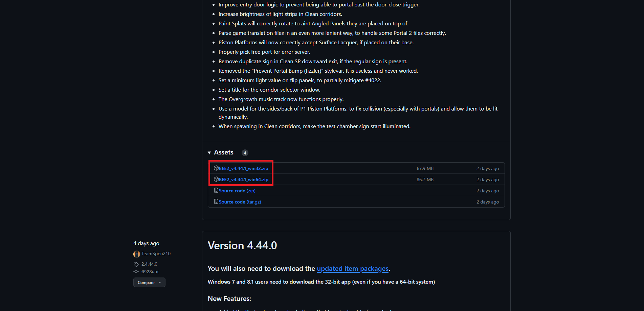Click the tag icon next to 2.4.44.0
Viewport: 644px width, 311px height.
point(136,264)
